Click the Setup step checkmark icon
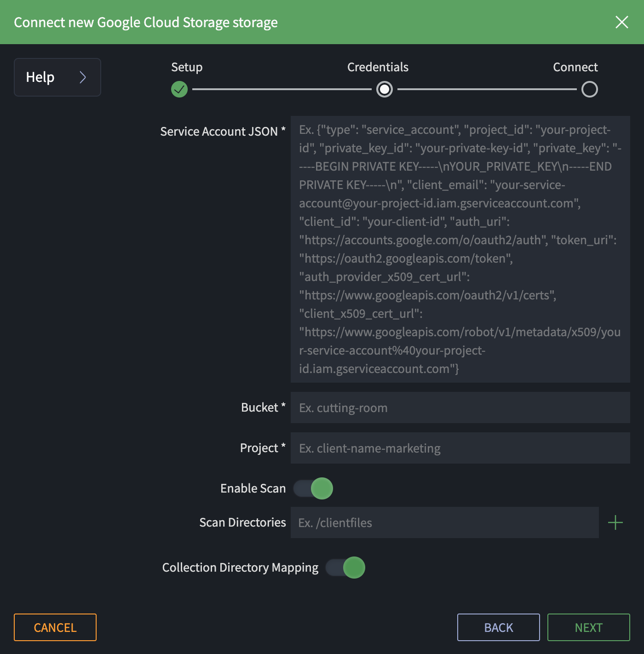 point(179,89)
